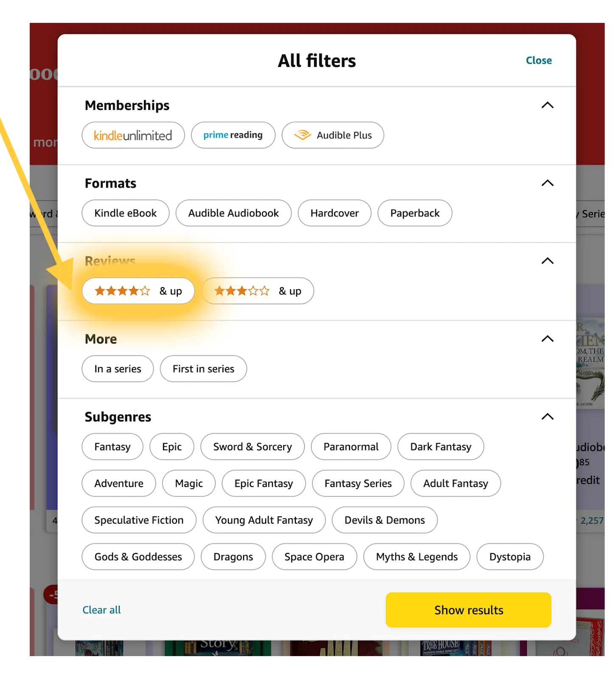Click the Clear all link
Screen dimensions: 616x679
(102, 610)
